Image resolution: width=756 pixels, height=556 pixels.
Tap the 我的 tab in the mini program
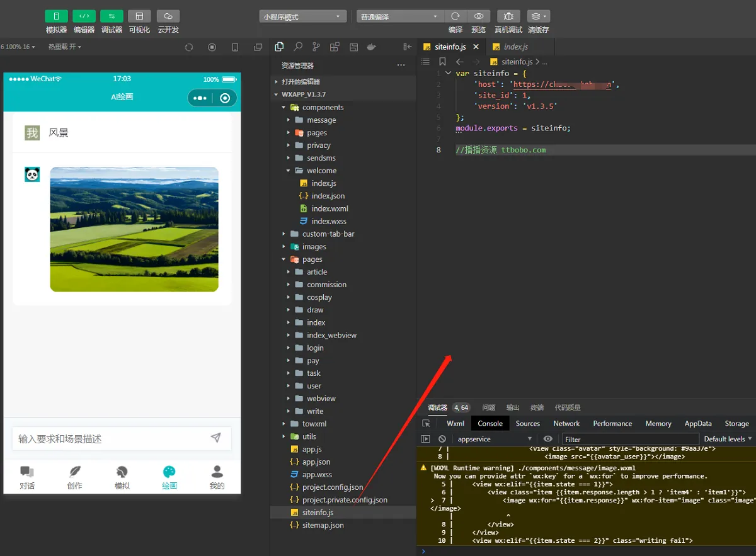click(x=217, y=477)
